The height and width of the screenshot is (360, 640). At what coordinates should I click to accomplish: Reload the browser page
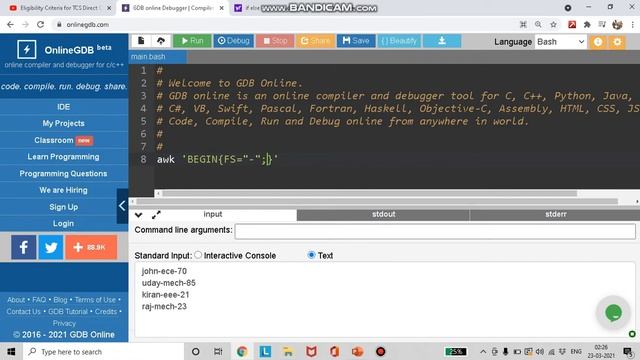[40, 24]
